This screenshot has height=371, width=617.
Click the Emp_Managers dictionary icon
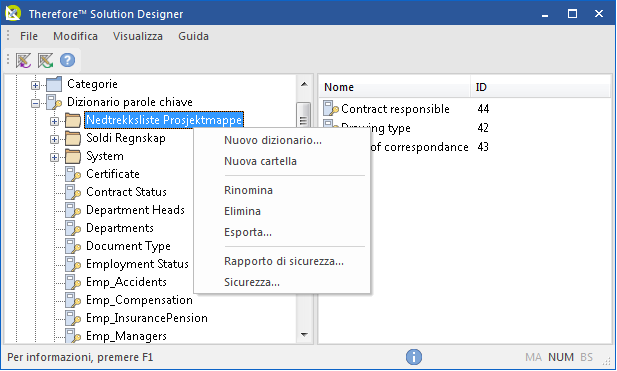[x=73, y=336]
